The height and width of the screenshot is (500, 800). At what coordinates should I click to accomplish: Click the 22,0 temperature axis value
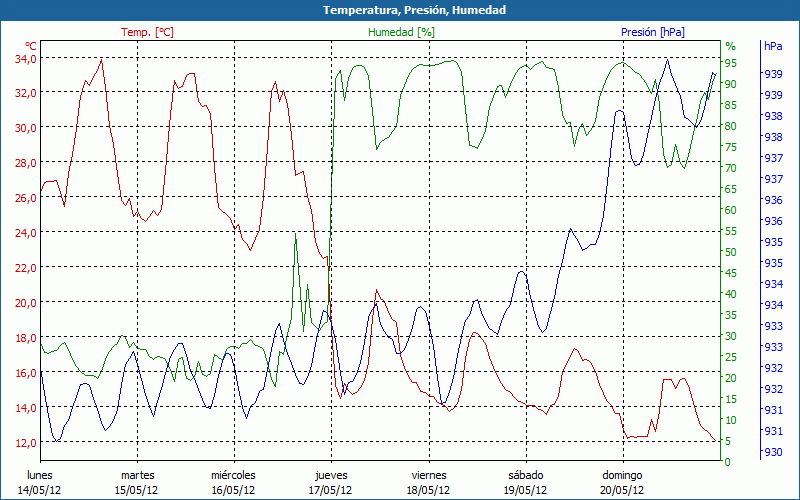[24, 267]
